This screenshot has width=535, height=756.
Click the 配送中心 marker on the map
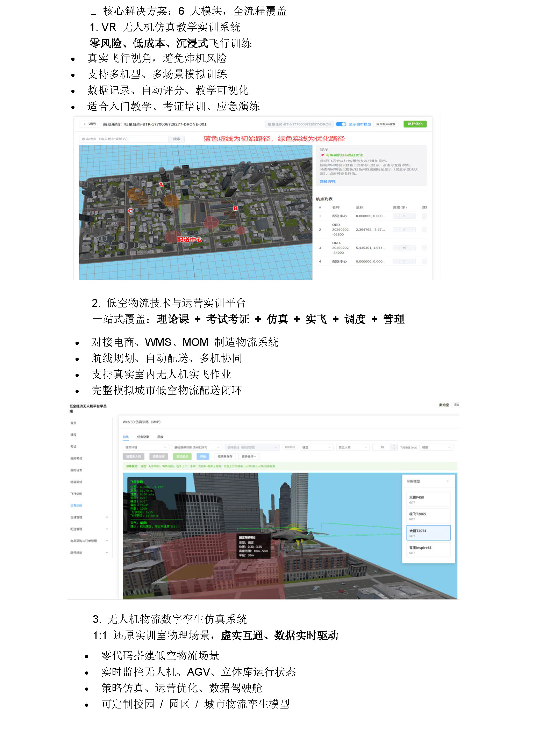point(189,239)
